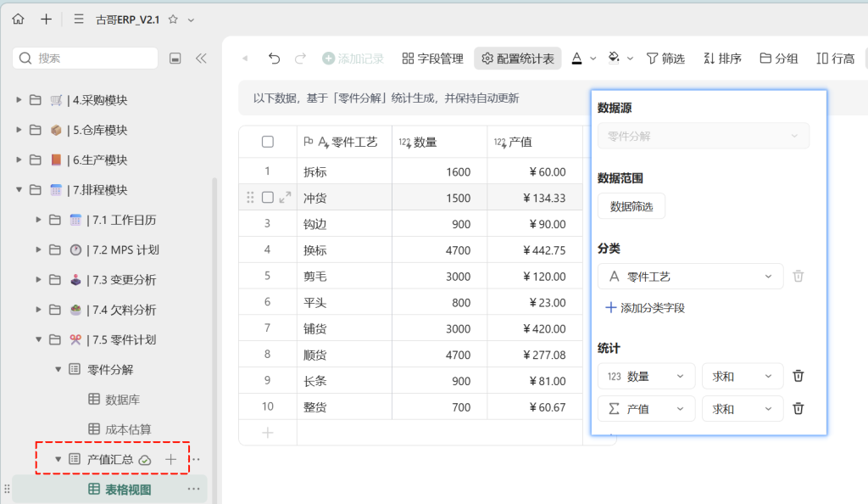Open the 行高 row height tool
Viewport: 868px width, 504px height.
(835, 59)
